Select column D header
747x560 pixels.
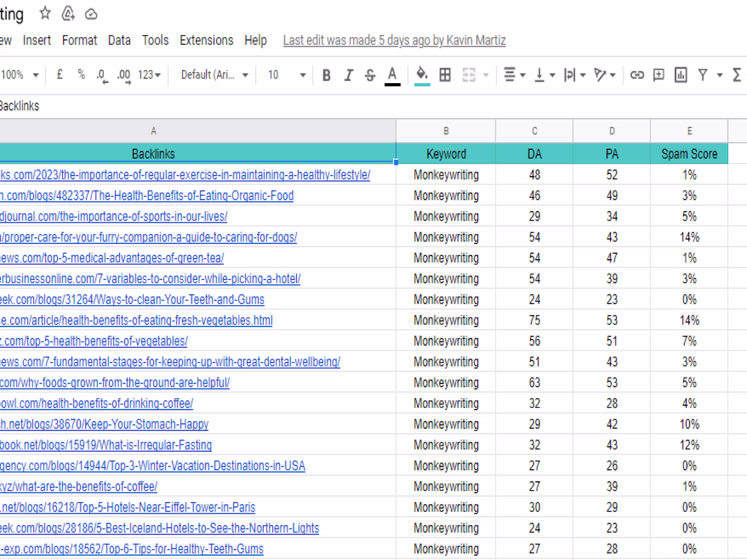click(x=612, y=131)
